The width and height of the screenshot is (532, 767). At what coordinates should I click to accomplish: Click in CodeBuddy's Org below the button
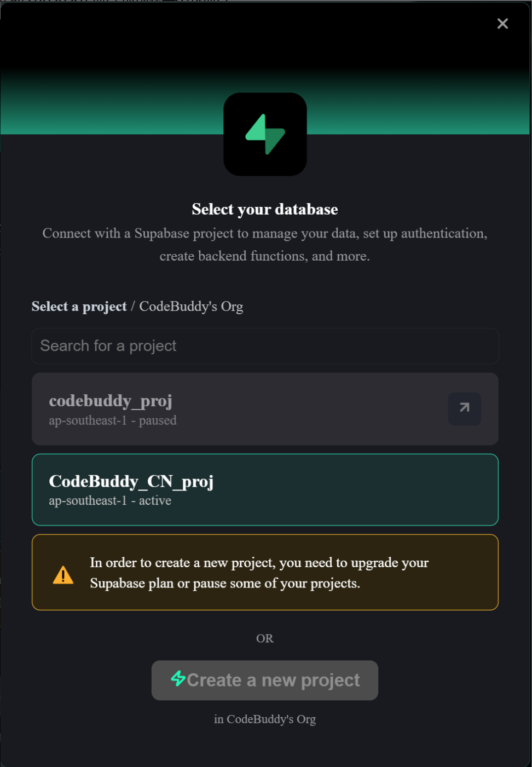click(x=265, y=719)
